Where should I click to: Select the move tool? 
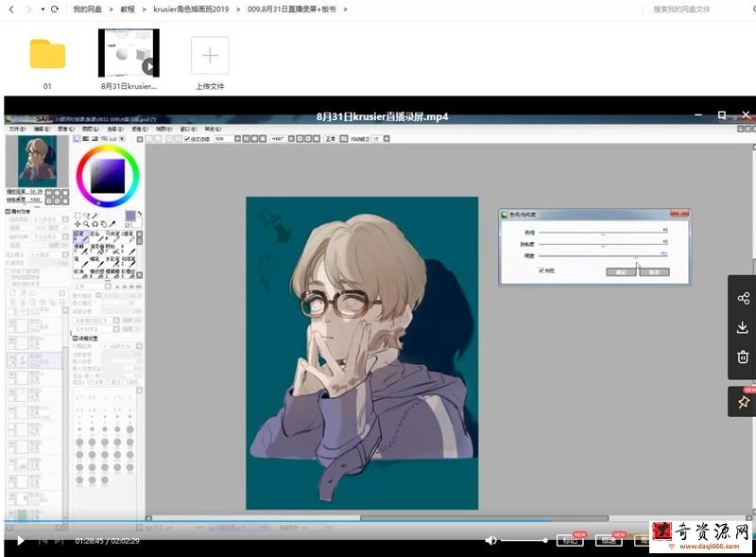coord(77,224)
